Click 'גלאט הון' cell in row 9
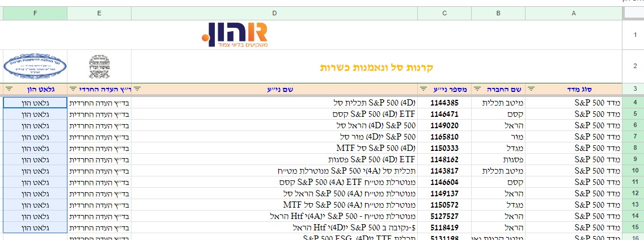This screenshot has width=644, height=240. pos(35,159)
